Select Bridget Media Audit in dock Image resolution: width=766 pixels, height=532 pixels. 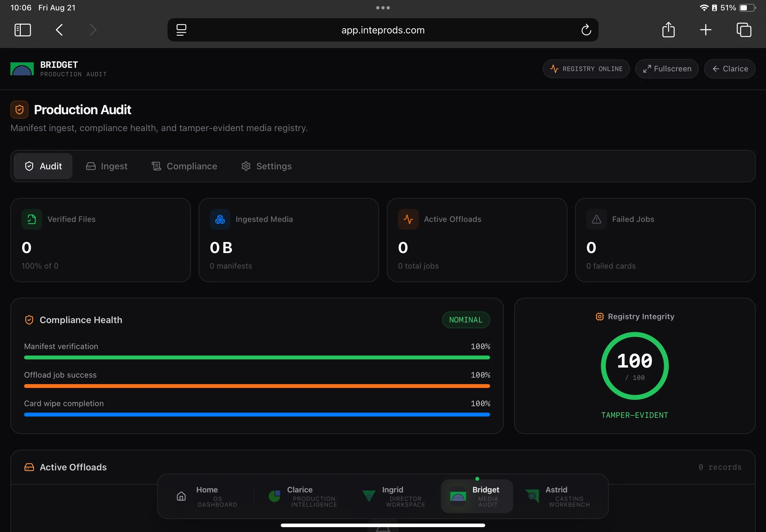pos(476,496)
